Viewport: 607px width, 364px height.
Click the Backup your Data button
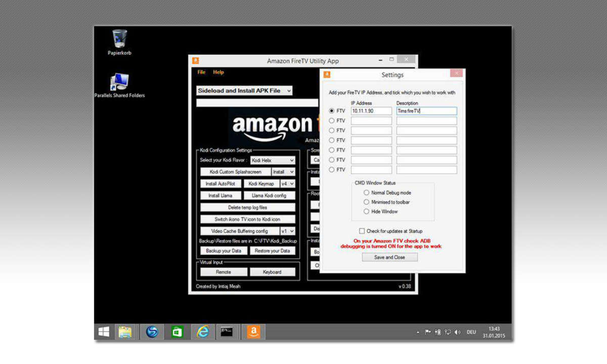click(x=224, y=251)
